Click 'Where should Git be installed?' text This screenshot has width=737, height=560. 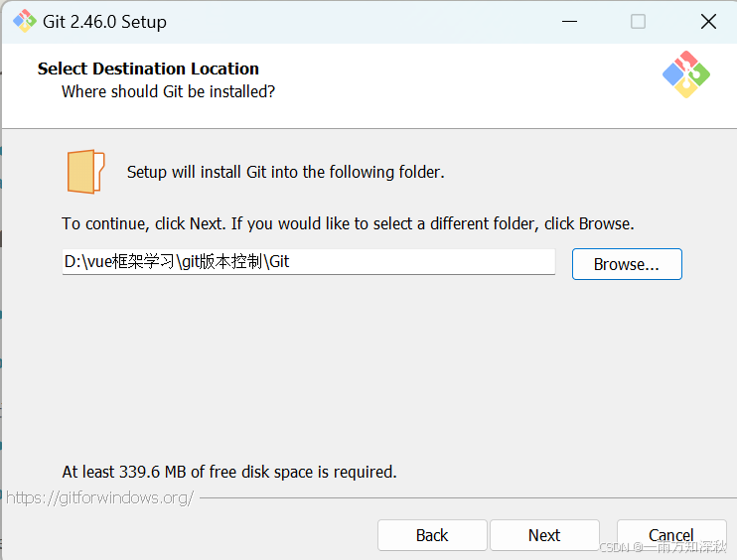coord(168,91)
